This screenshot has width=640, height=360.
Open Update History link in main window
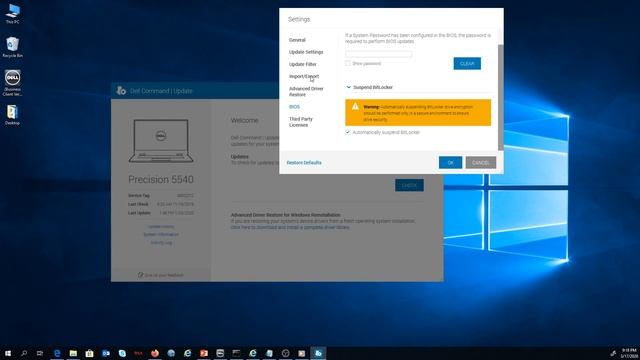pyautogui.click(x=161, y=227)
